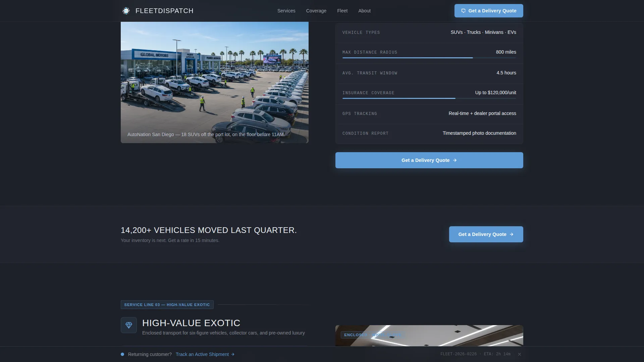This screenshot has width=644, height=362.
Task: Click the 800 miles value
Action: coord(506,52)
